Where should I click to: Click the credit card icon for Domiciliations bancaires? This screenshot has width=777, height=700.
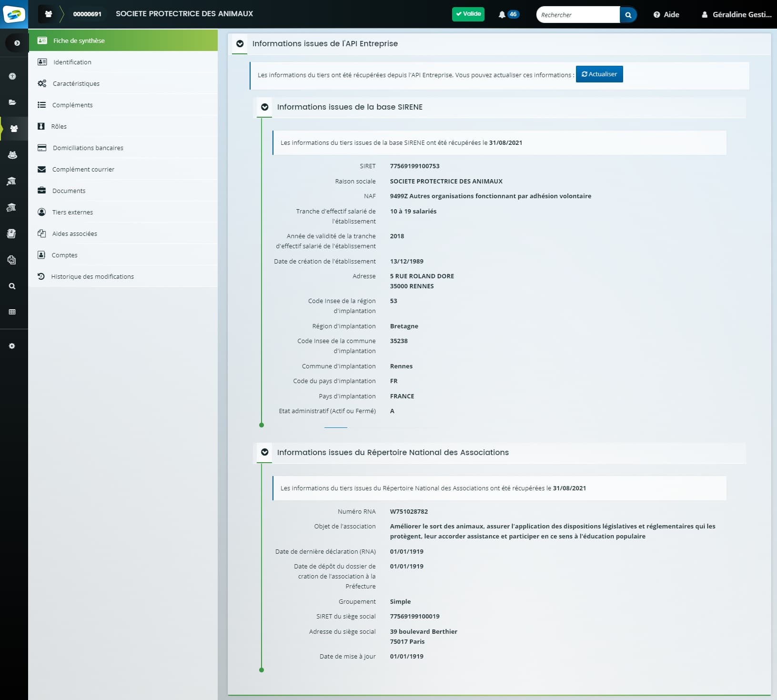[42, 148]
